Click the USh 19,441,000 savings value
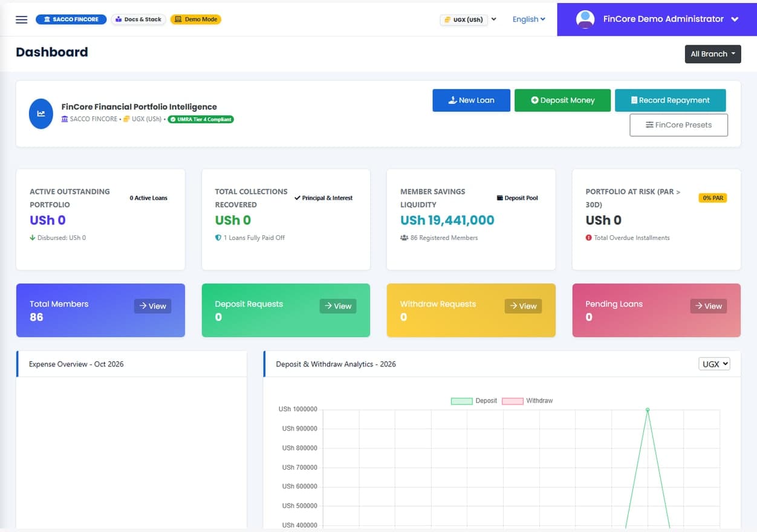 [x=447, y=220]
